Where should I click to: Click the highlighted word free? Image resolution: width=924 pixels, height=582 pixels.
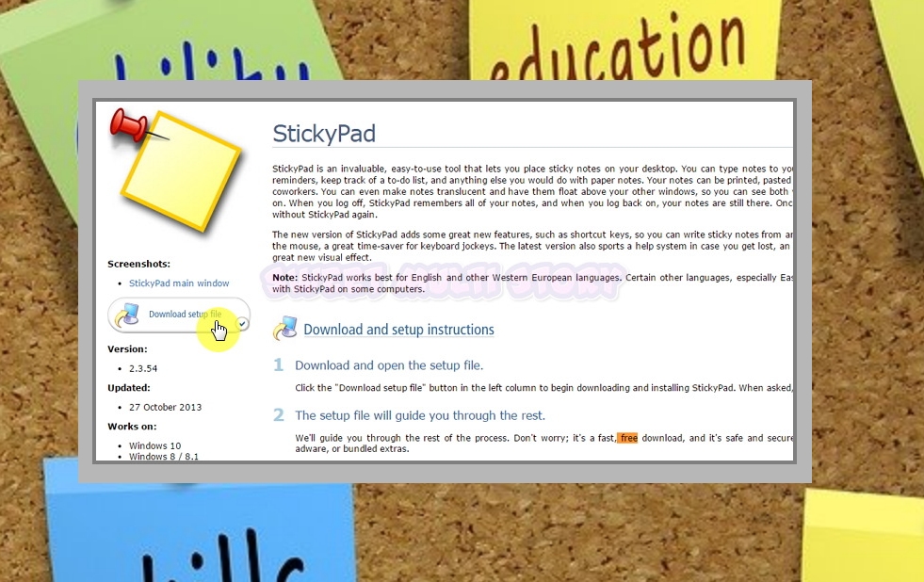628,438
